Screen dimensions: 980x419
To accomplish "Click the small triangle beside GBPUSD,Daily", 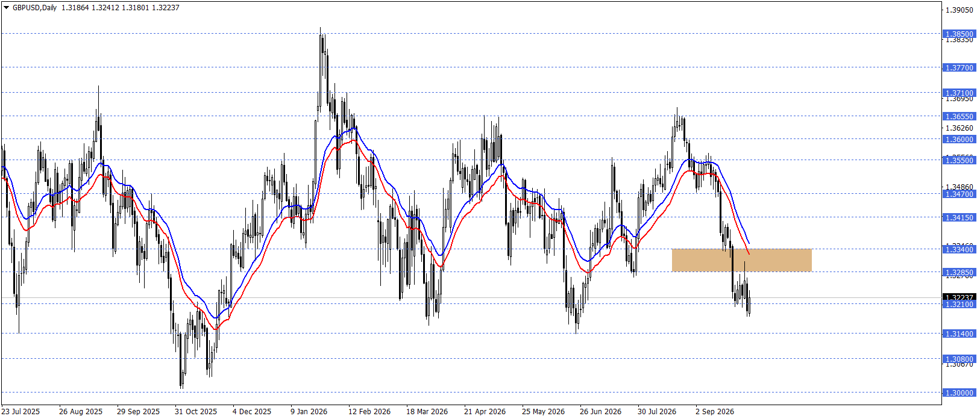I will [7, 8].
